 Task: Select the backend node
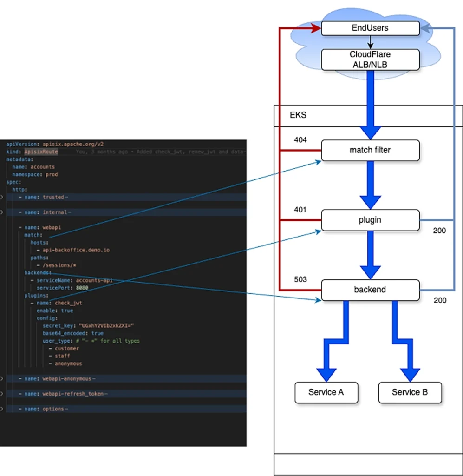[x=370, y=290]
